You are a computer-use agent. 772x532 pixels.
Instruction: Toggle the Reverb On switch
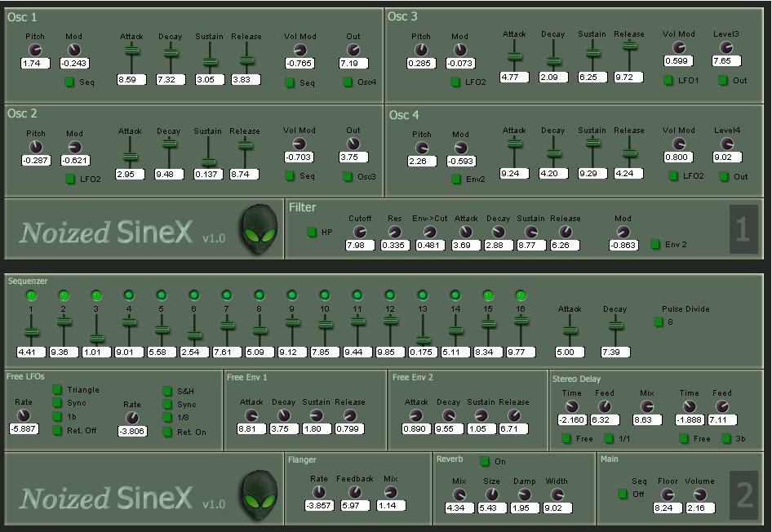click(x=485, y=461)
